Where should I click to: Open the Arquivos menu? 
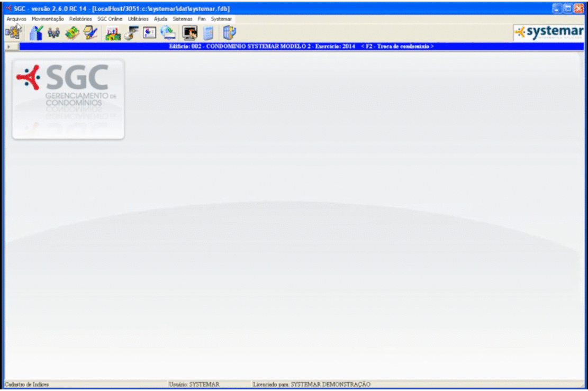[x=16, y=19]
